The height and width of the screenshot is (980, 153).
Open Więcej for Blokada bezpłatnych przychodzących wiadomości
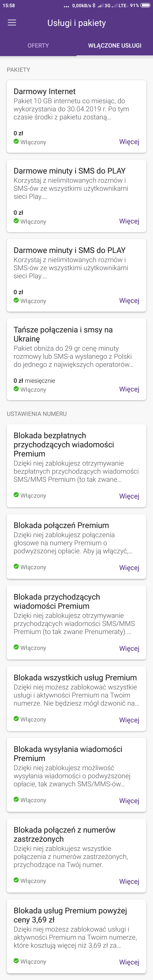129,496
